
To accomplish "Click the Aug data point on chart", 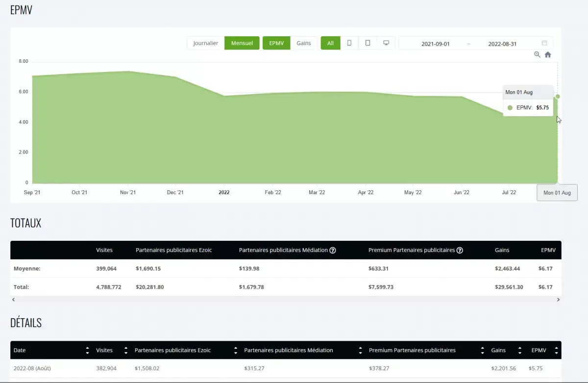I will 558,97.
